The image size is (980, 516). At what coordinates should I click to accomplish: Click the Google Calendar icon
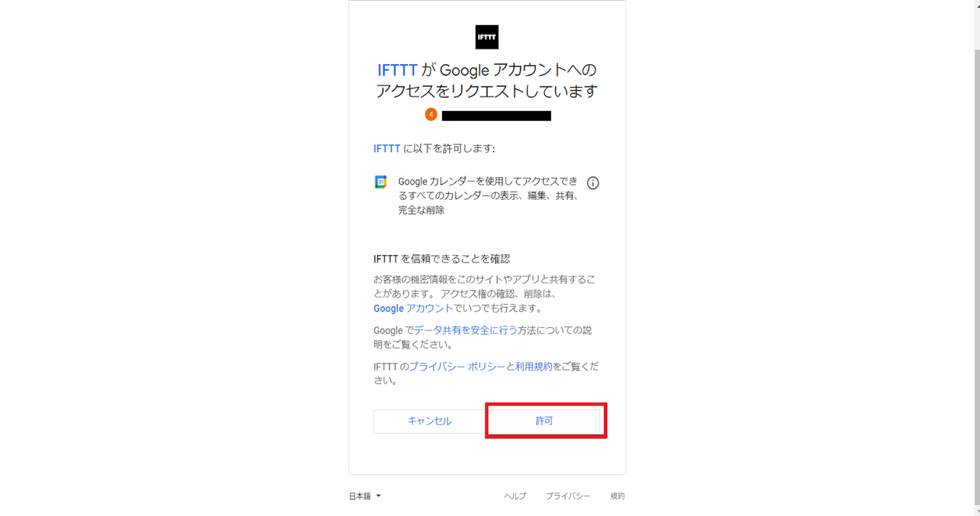[381, 182]
